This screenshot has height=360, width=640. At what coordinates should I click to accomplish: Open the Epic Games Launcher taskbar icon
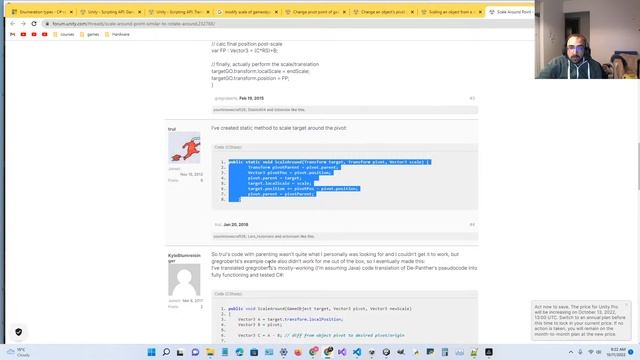coord(489,352)
